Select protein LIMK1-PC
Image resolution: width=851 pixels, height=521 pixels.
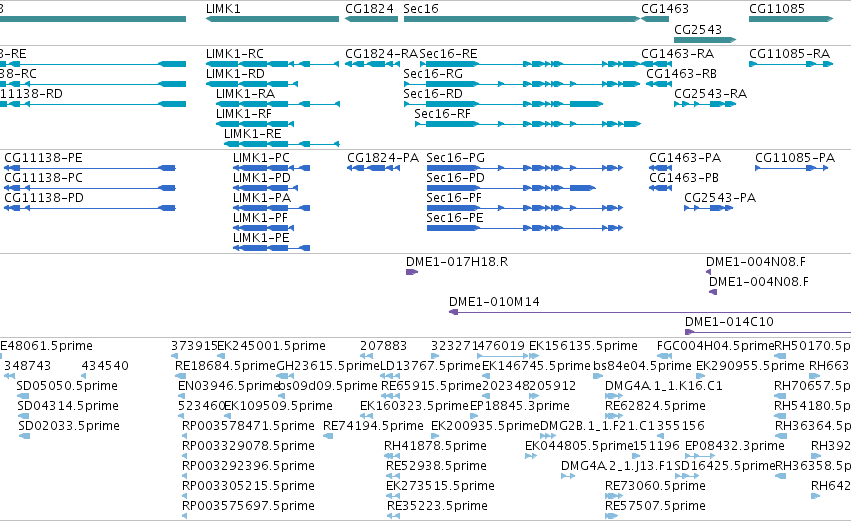click(x=271, y=168)
